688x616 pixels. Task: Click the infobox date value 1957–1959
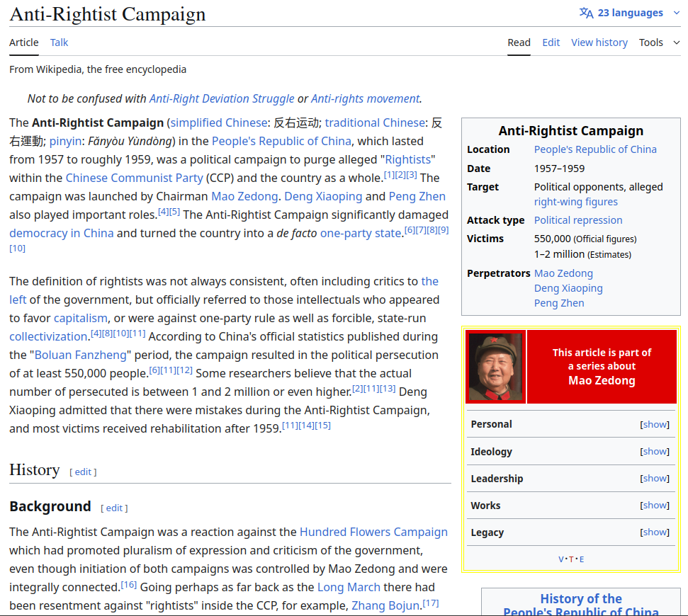pos(559,169)
